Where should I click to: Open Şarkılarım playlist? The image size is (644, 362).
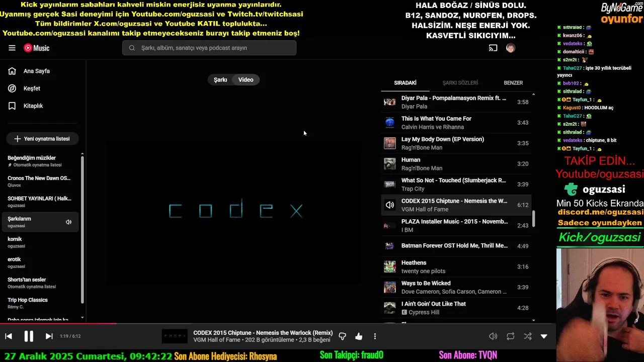coord(40,222)
